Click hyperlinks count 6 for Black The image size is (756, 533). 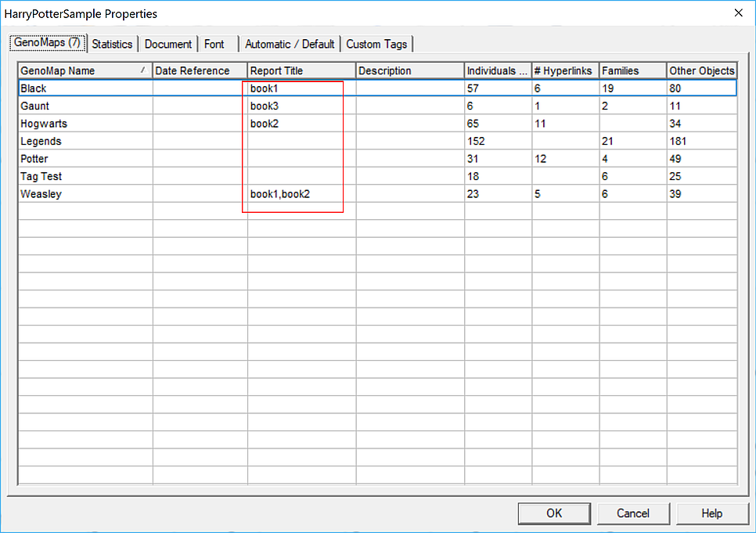[538, 88]
